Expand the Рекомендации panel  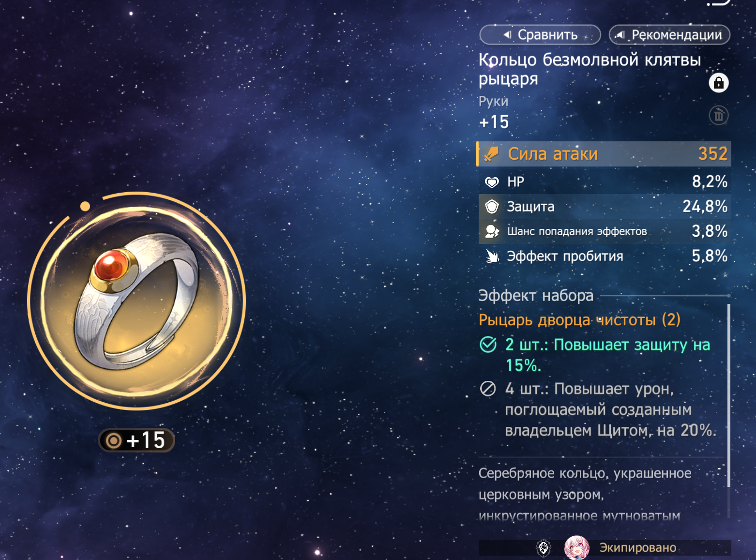[x=669, y=35]
